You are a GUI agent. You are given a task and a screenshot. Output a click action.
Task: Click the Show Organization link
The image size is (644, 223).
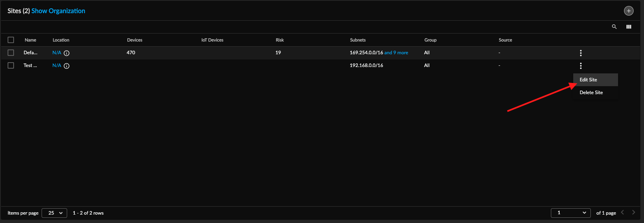pyautogui.click(x=58, y=11)
